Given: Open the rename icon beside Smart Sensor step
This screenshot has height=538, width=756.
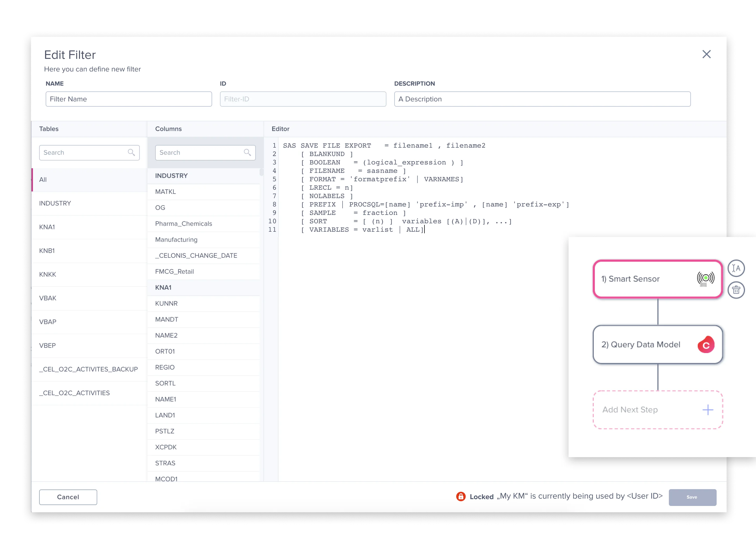Looking at the screenshot, I should (737, 268).
